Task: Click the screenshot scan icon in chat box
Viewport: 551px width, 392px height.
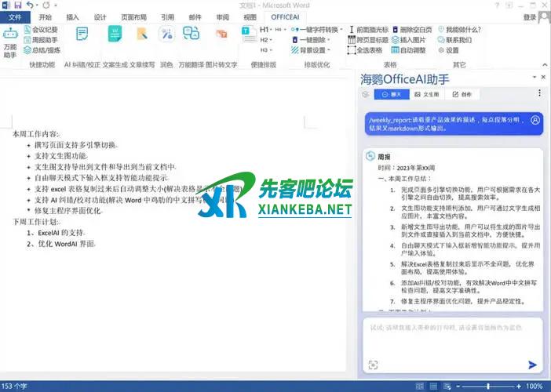Action: pos(372,365)
